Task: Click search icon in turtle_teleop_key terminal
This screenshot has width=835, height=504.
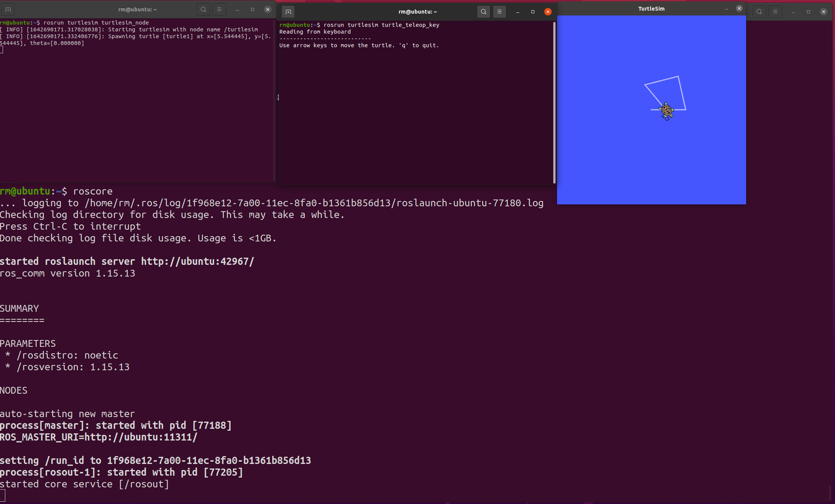Action: coord(484,12)
